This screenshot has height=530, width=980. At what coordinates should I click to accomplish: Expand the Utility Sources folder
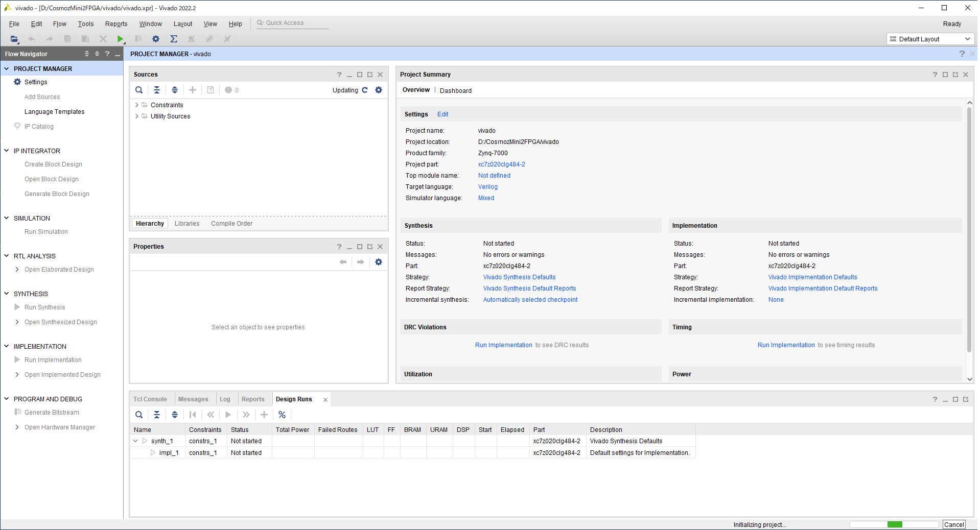(137, 116)
